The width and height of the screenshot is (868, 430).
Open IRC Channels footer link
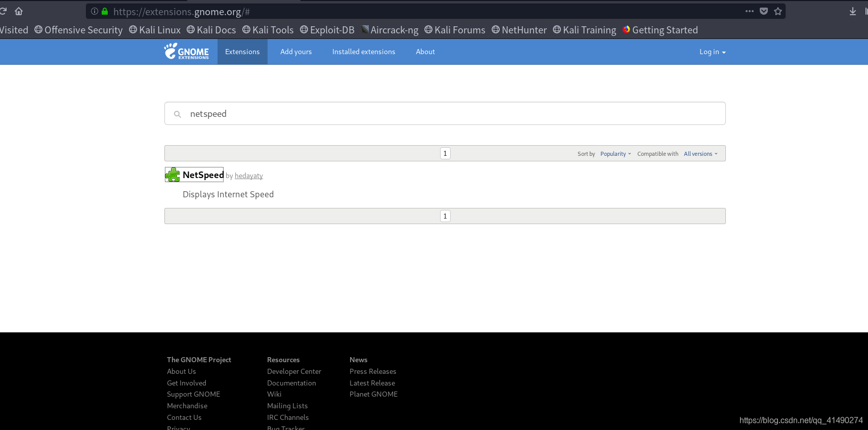288,417
